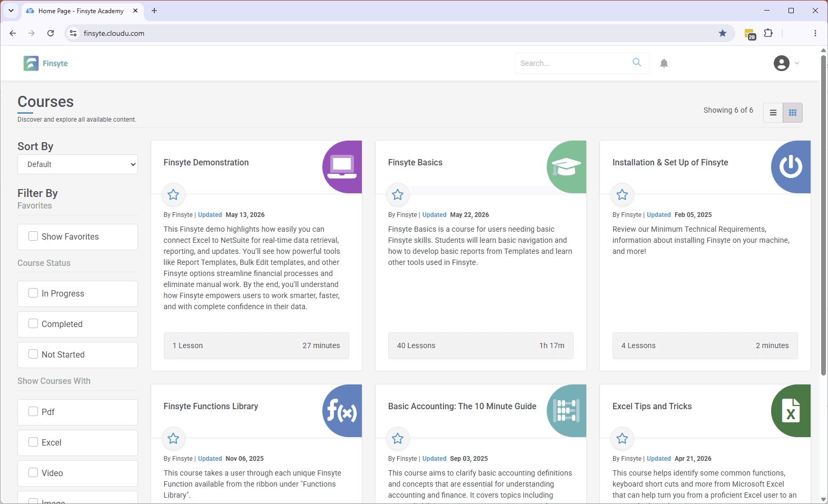This screenshot has height=504, width=828.
Task: Reload the page
Action: pos(51,33)
